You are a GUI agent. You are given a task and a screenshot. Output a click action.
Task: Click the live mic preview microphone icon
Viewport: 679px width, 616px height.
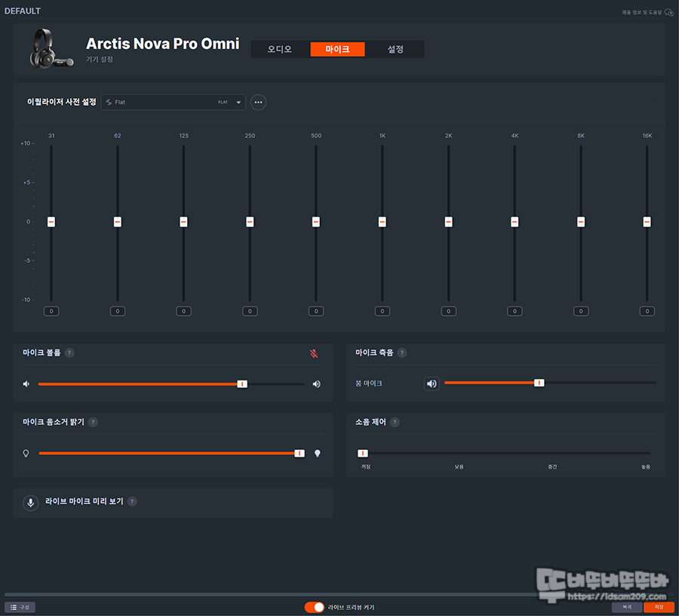[x=31, y=503]
